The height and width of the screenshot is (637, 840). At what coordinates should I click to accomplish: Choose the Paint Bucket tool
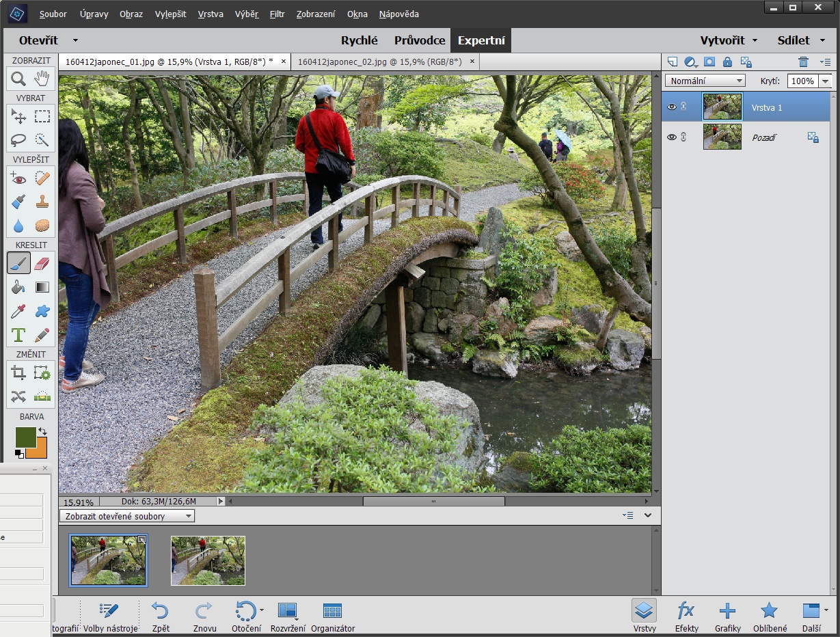18,288
